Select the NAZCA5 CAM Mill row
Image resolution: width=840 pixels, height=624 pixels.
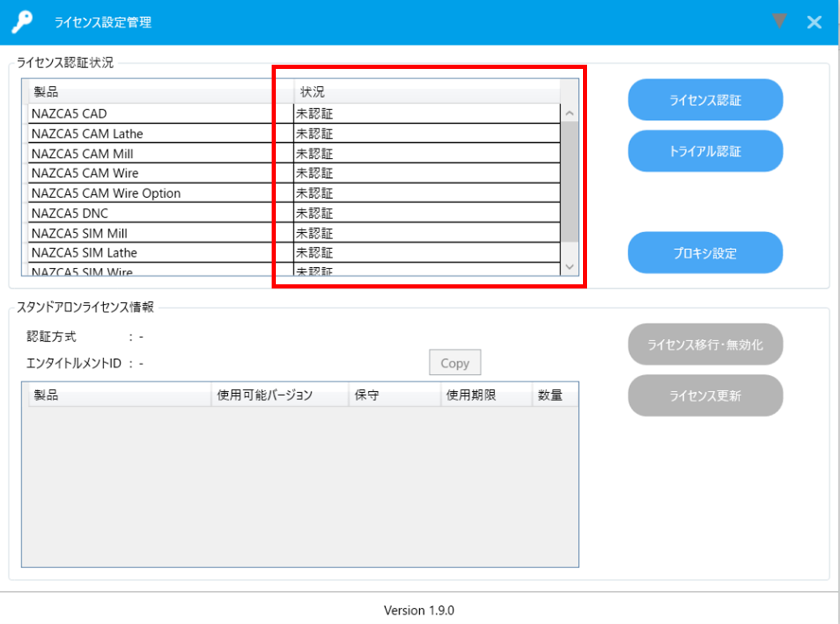[x=294, y=153]
